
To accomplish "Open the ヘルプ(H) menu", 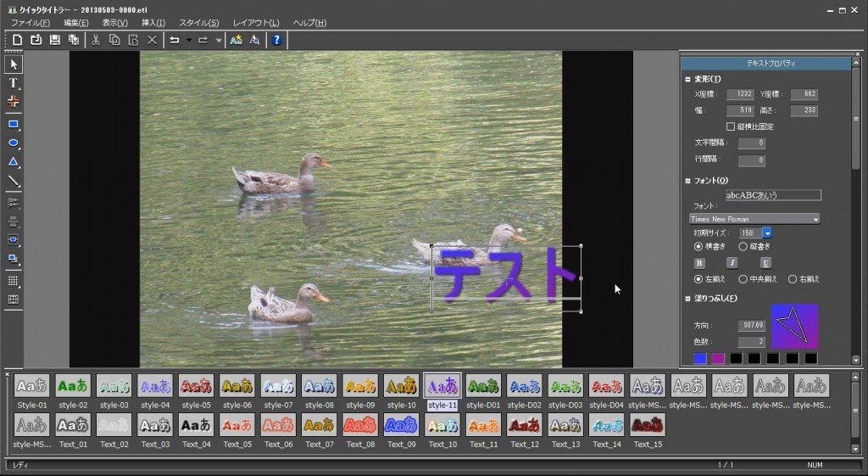I will 309,23.
